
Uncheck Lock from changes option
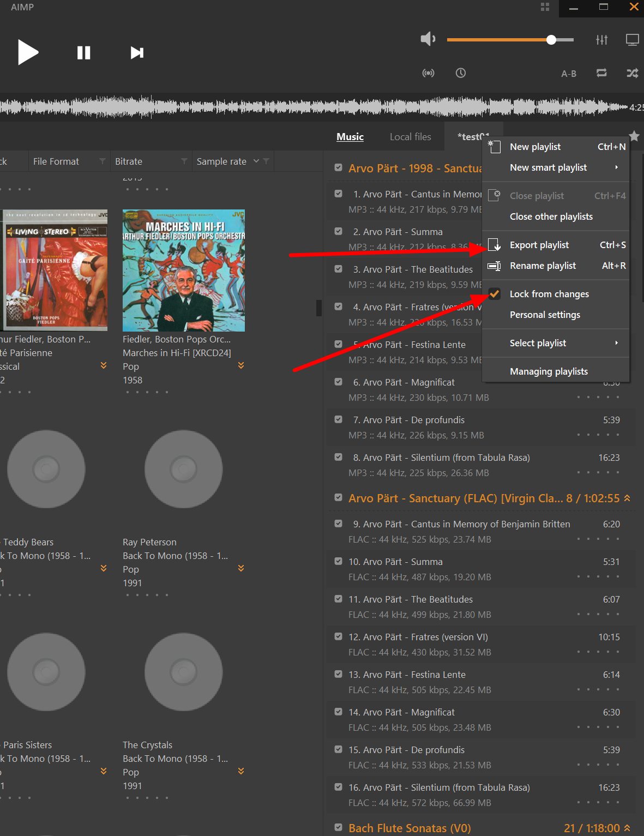click(549, 294)
